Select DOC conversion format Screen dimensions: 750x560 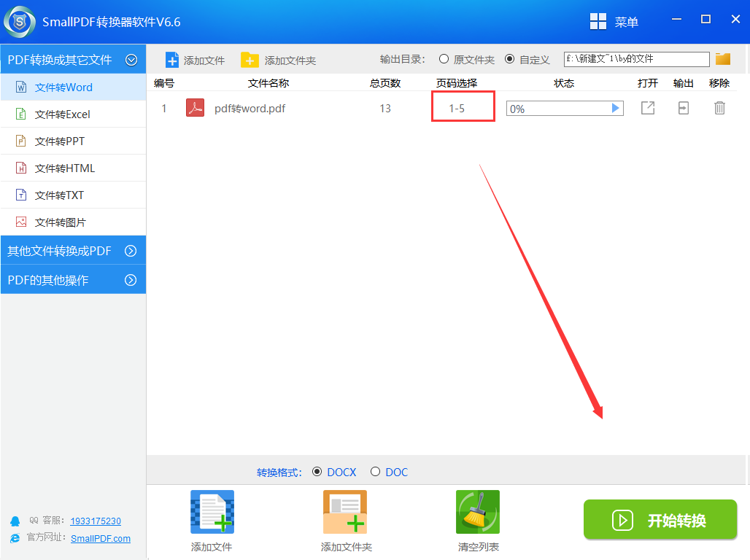(x=375, y=472)
